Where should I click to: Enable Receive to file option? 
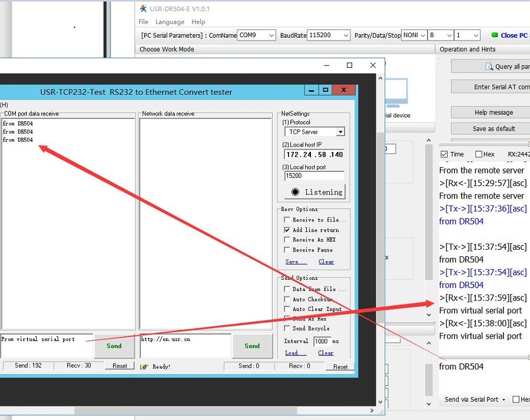[x=287, y=220]
